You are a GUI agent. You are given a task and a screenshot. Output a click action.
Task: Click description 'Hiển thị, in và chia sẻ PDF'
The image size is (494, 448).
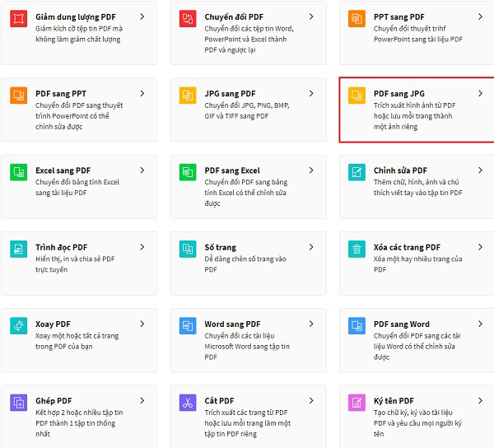coord(75,259)
